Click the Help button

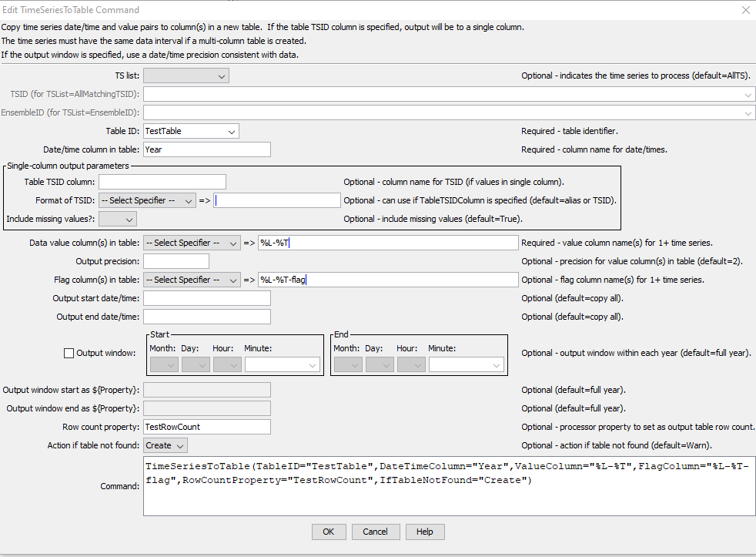pyautogui.click(x=425, y=532)
